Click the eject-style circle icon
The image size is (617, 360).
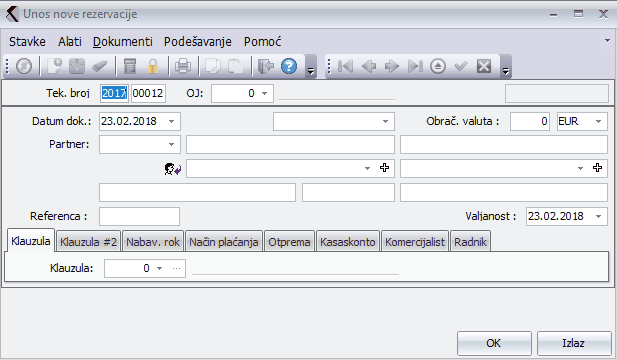pos(438,66)
